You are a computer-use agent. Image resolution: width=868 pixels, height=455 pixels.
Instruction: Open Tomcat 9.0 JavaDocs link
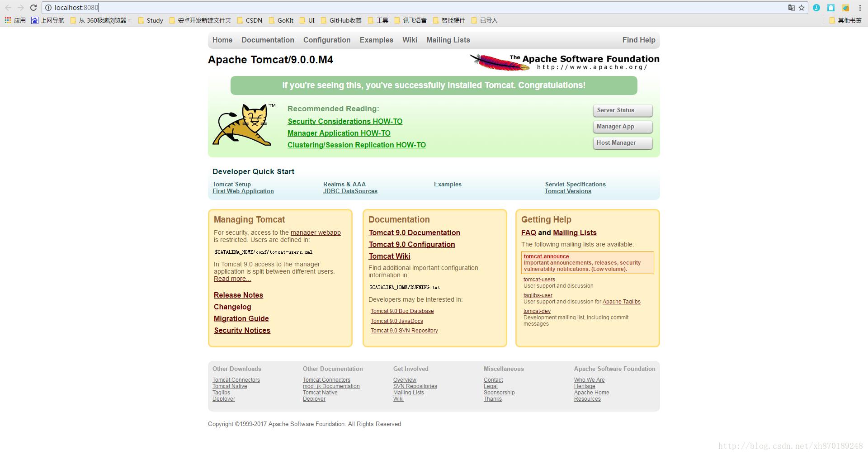(397, 321)
